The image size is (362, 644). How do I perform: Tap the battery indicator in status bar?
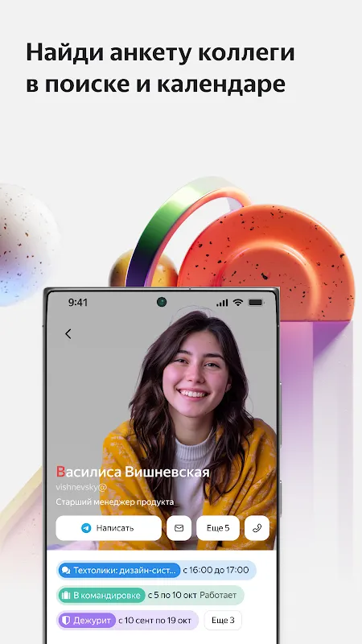click(x=256, y=303)
